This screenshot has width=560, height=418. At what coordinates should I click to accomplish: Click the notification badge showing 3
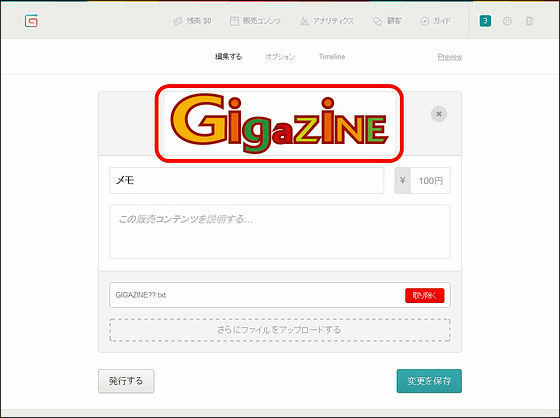485,21
